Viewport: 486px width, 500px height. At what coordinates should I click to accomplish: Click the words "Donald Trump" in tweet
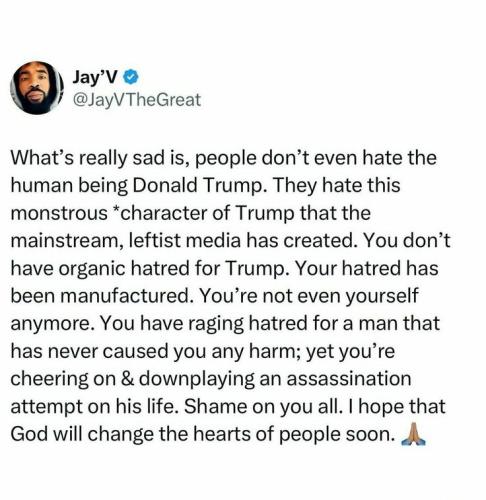click(x=198, y=185)
